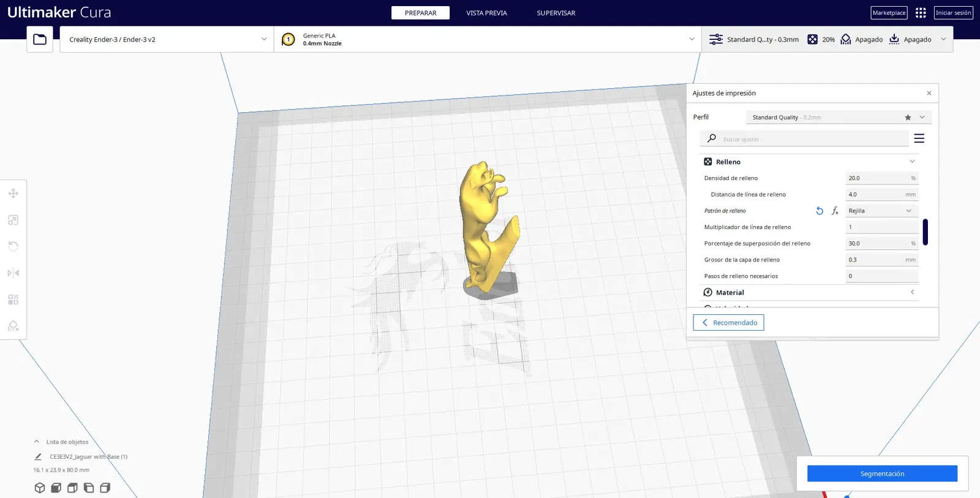Click the Segmentación slice button
Image resolution: width=980 pixels, height=498 pixels.
click(882, 473)
